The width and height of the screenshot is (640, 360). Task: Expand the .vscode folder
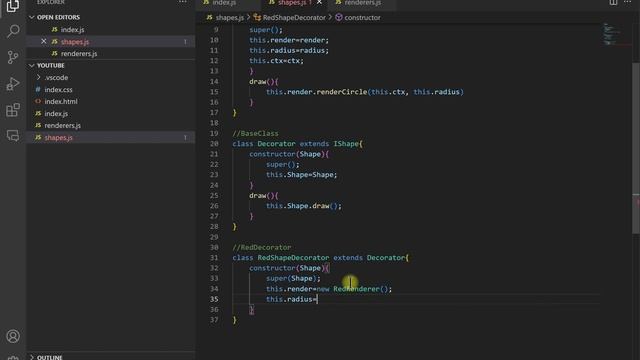tap(56, 78)
